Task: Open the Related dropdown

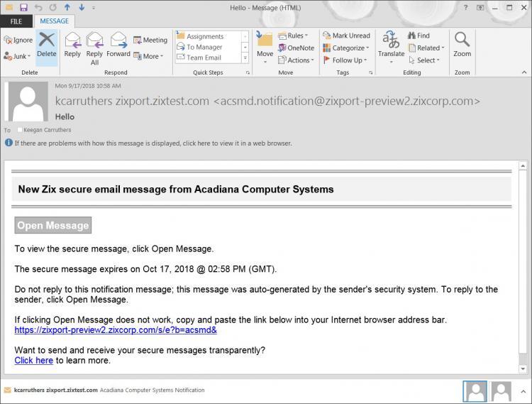Action: [x=426, y=48]
